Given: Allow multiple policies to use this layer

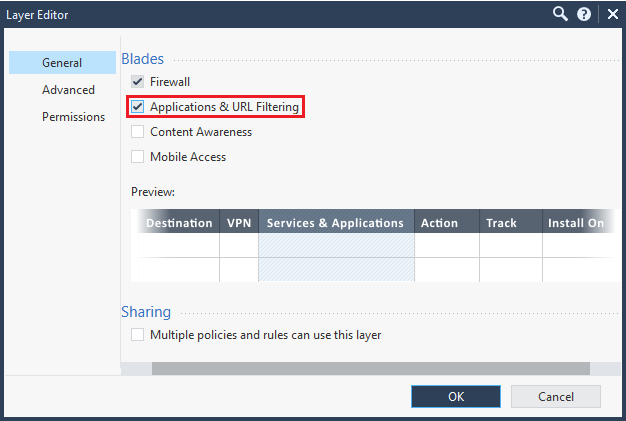Looking at the screenshot, I should (137, 334).
